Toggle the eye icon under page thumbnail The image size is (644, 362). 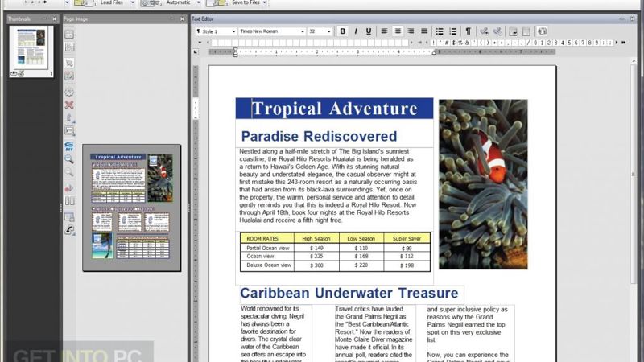14,74
